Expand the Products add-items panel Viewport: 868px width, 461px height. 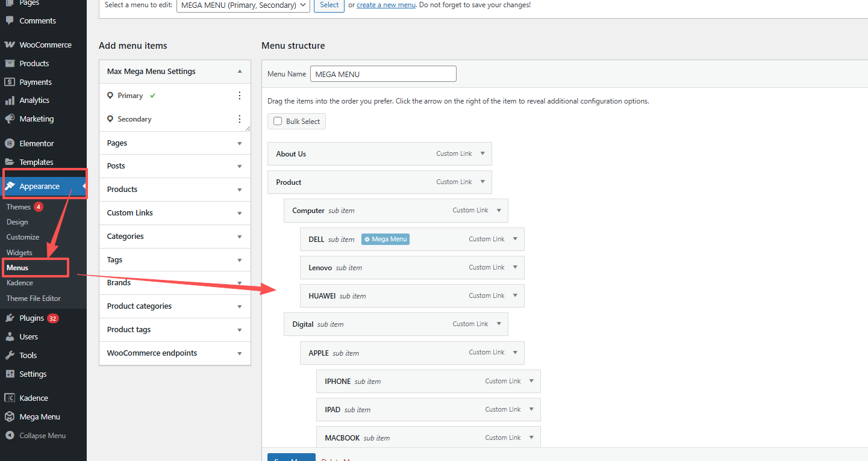pos(240,190)
